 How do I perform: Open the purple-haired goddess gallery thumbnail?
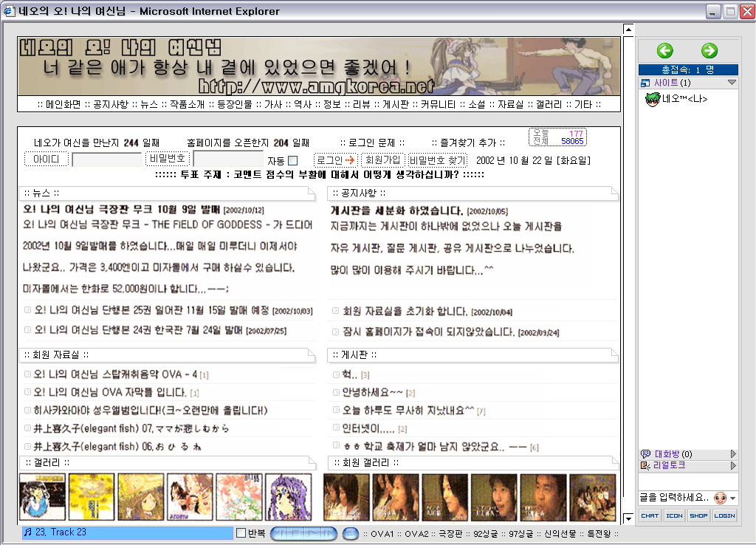[289, 497]
